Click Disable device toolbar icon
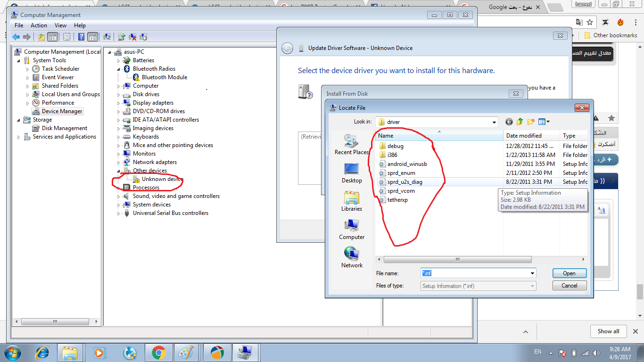Image resolution: width=644 pixels, height=362 pixels. click(x=143, y=37)
